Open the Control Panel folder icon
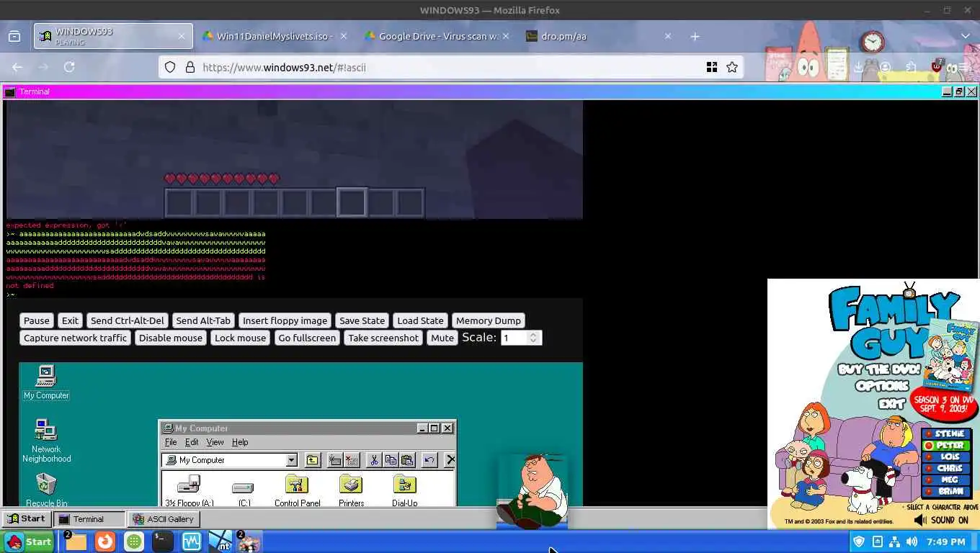The image size is (980, 553). [x=297, y=490]
